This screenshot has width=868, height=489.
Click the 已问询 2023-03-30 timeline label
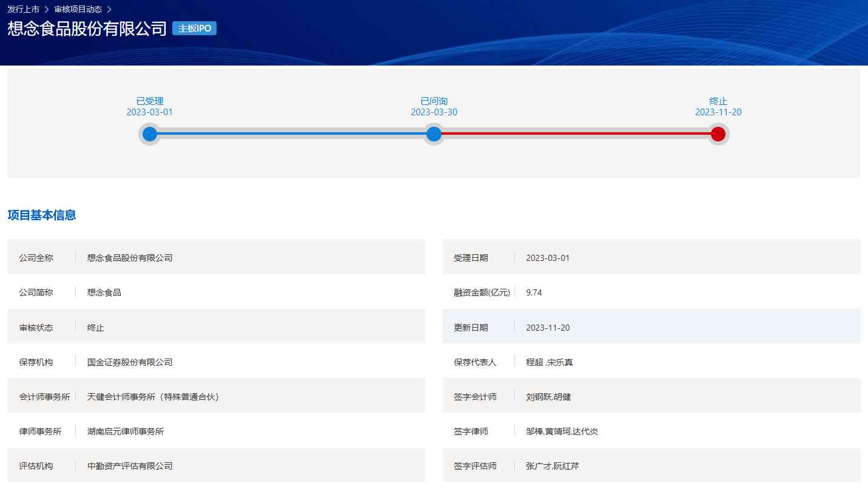434,107
